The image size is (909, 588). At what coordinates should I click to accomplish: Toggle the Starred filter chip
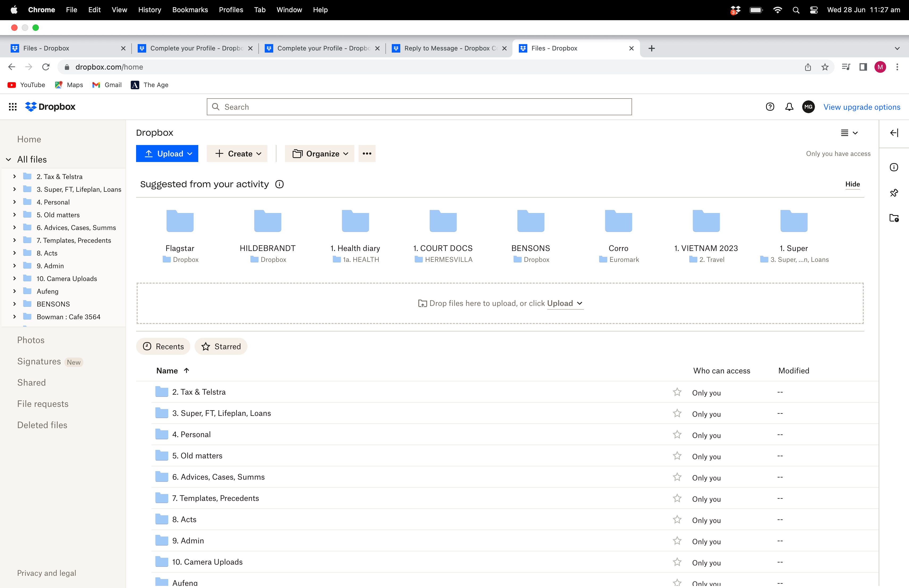coord(221,347)
